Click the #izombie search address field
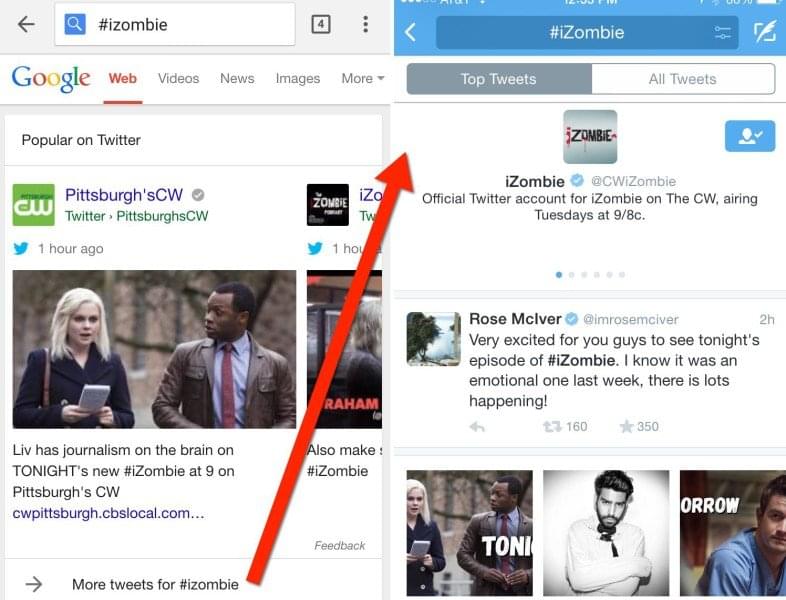This screenshot has height=600, width=786. pyautogui.click(x=175, y=24)
